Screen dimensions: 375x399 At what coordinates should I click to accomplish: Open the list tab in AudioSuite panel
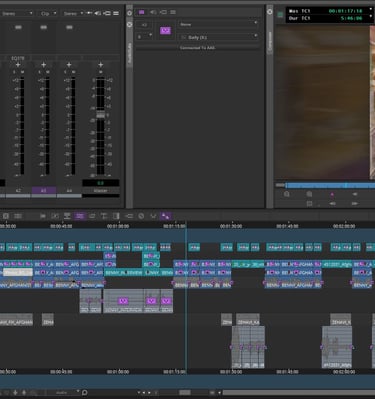[x=173, y=12]
